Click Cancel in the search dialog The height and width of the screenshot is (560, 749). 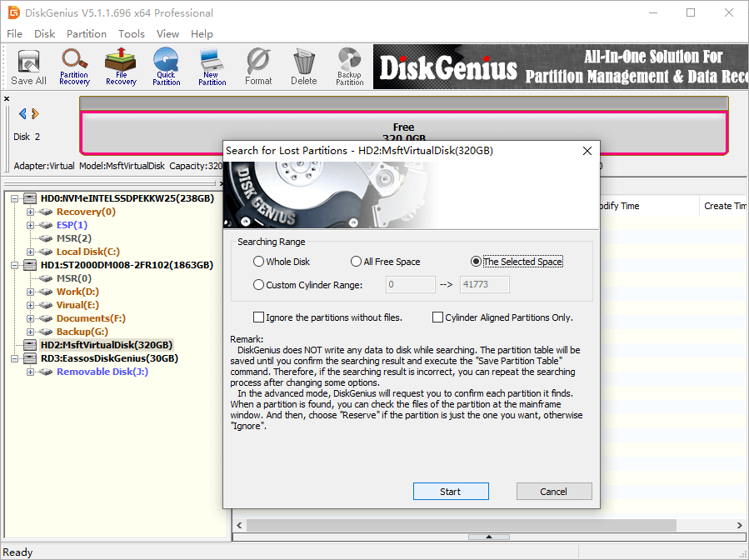553,492
